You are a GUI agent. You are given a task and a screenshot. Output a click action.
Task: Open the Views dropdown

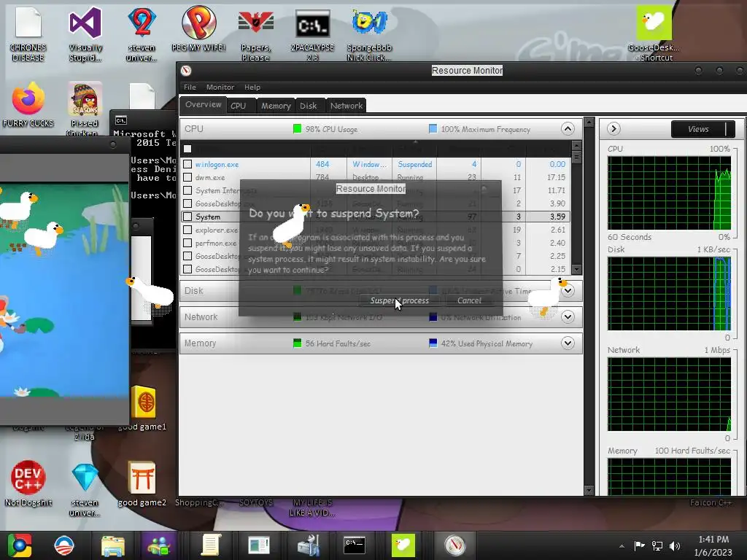703,129
